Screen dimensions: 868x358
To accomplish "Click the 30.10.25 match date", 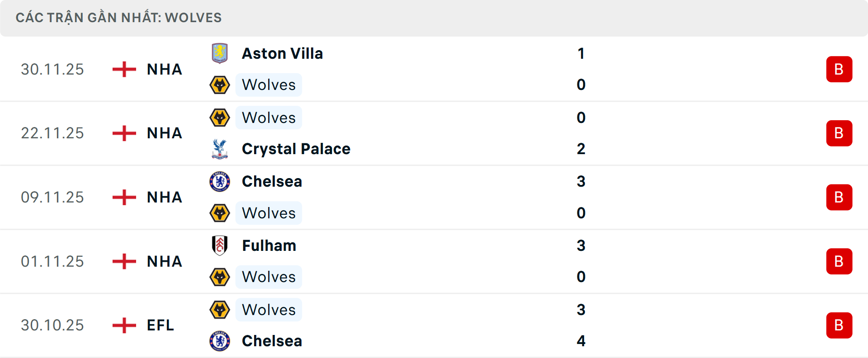I will [52, 325].
